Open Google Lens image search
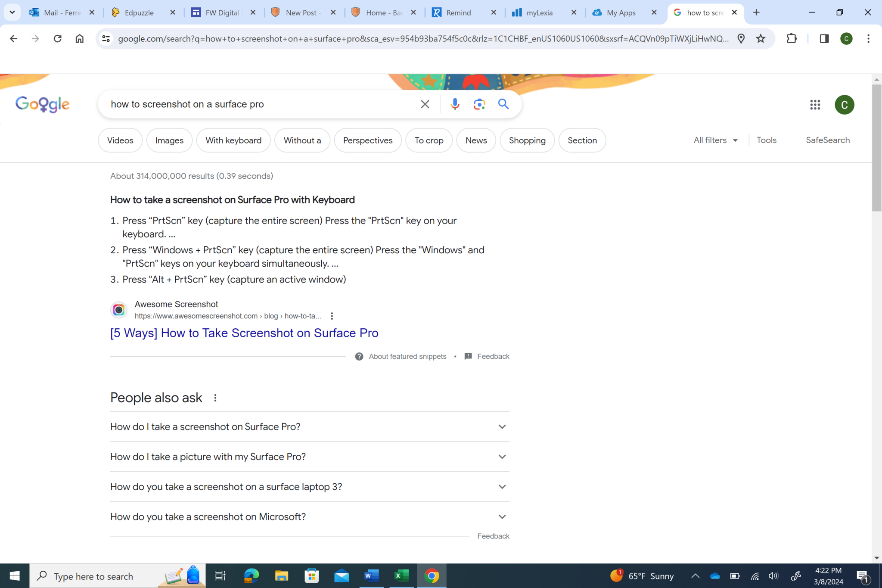This screenshot has height=588, width=882. pyautogui.click(x=479, y=104)
